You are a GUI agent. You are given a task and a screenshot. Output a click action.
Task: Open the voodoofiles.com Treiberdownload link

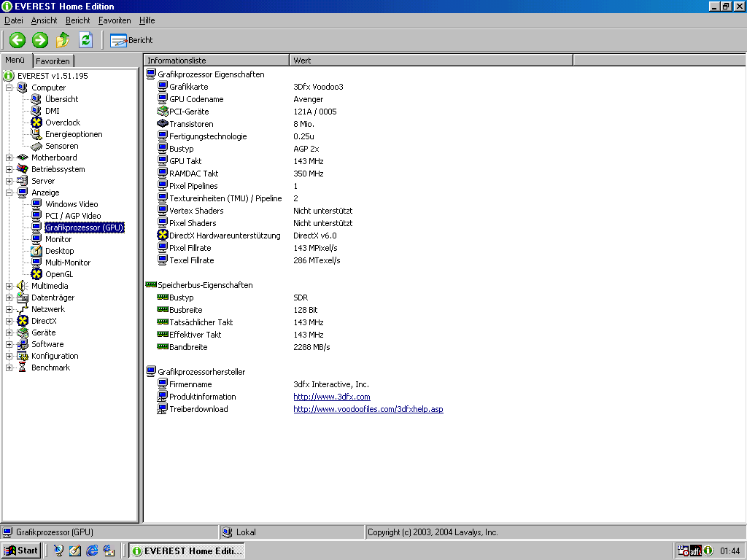click(368, 409)
